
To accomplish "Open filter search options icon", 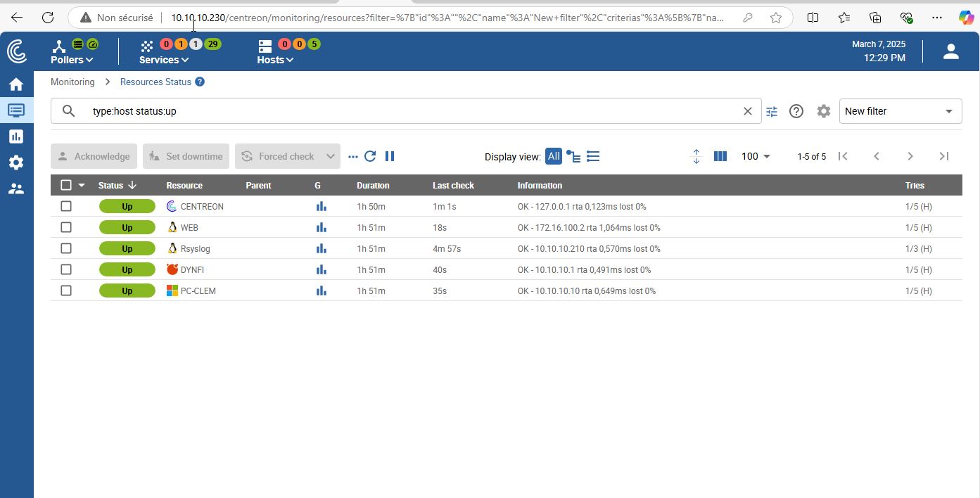I will tap(772, 111).
